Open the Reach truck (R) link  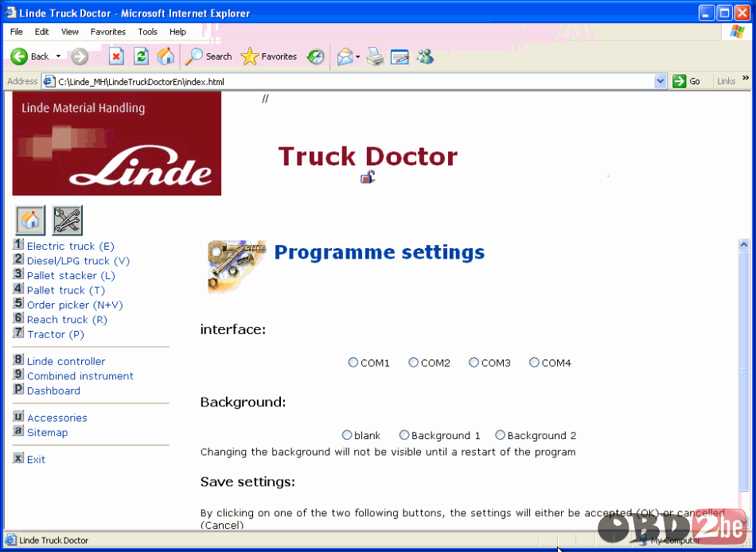[67, 320]
